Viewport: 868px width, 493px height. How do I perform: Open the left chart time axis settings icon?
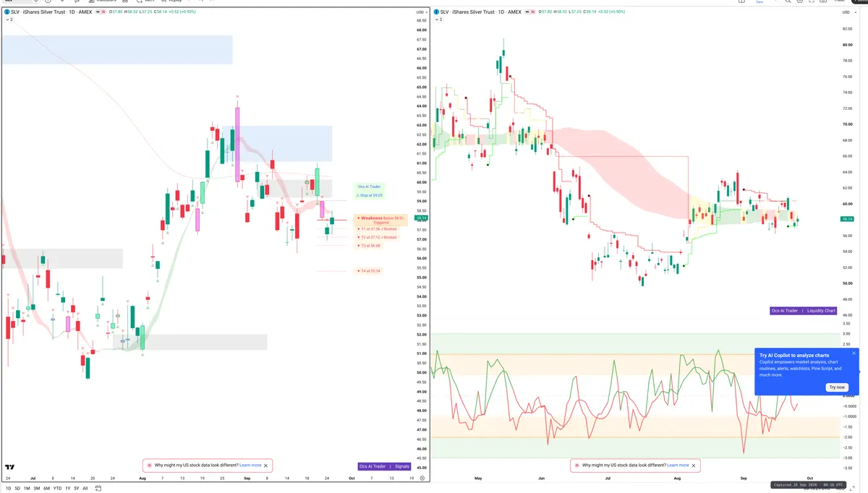tap(422, 478)
